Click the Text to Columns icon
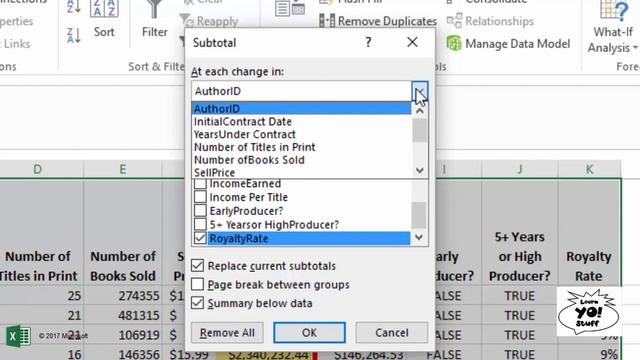640x360 pixels. (x=290, y=8)
